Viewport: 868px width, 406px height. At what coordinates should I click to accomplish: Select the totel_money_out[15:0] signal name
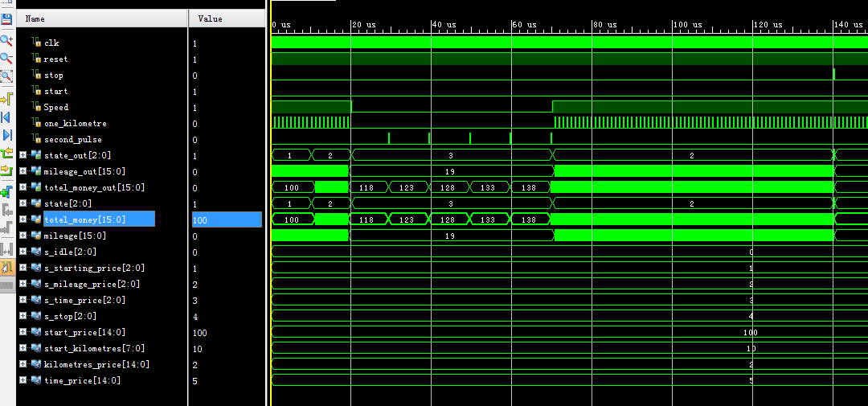[94, 187]
